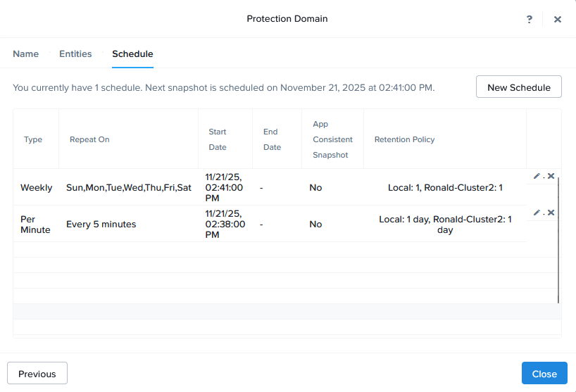Screen dimensions: 576x392
Task: Select the Every 5 minutes row cell
Action: click(x=101, y=224)
